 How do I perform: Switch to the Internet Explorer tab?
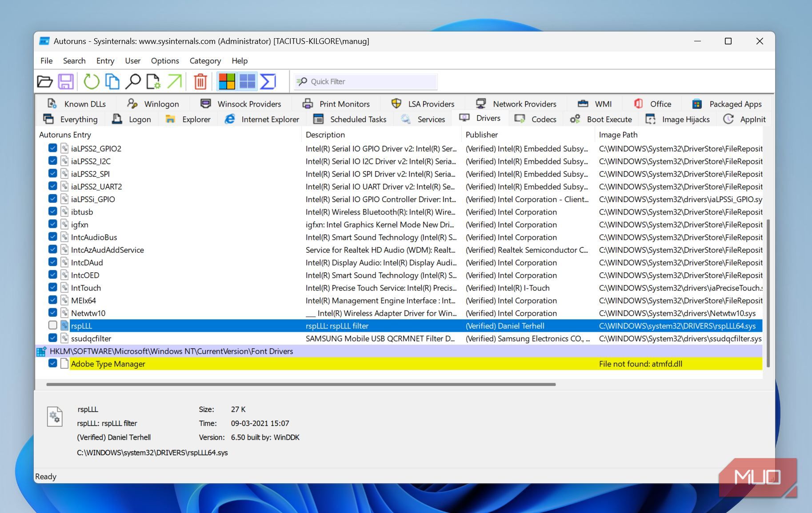click(262, 119)
